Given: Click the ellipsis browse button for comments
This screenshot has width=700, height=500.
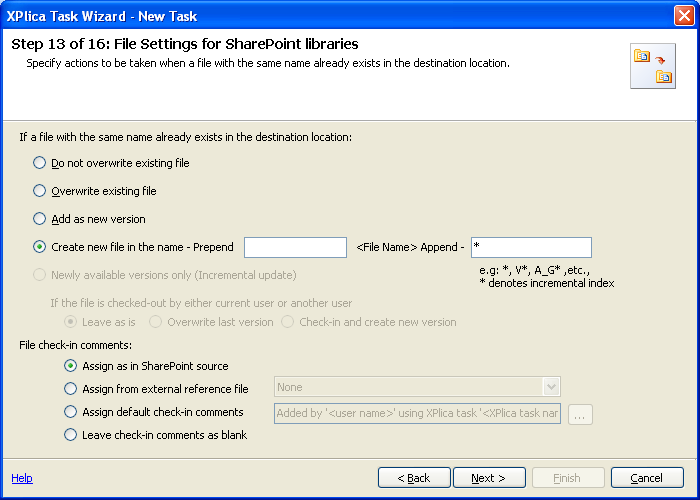Looking at the screenshot, I should click(x=580, y=415).
